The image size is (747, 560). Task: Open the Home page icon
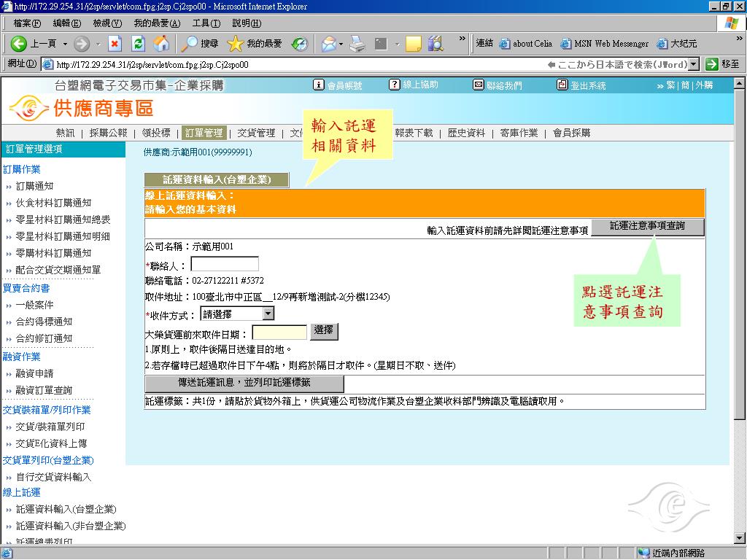point(161,44)
